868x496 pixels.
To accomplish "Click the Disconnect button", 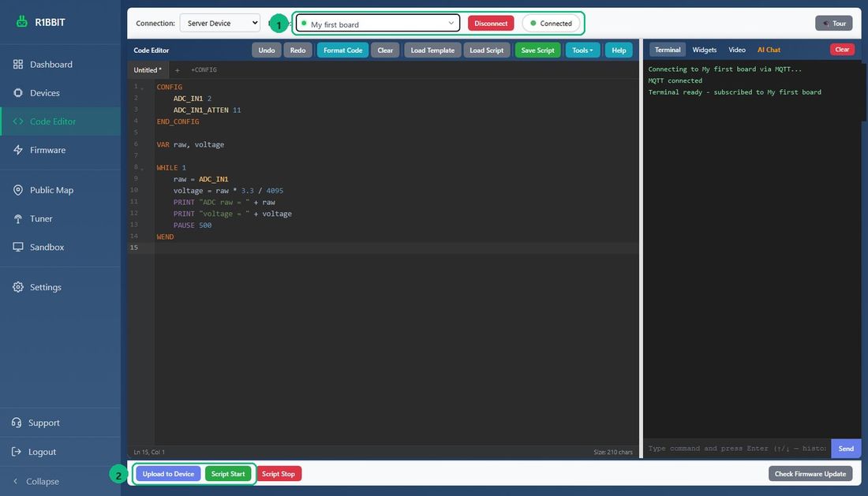I will pos(491,23).
